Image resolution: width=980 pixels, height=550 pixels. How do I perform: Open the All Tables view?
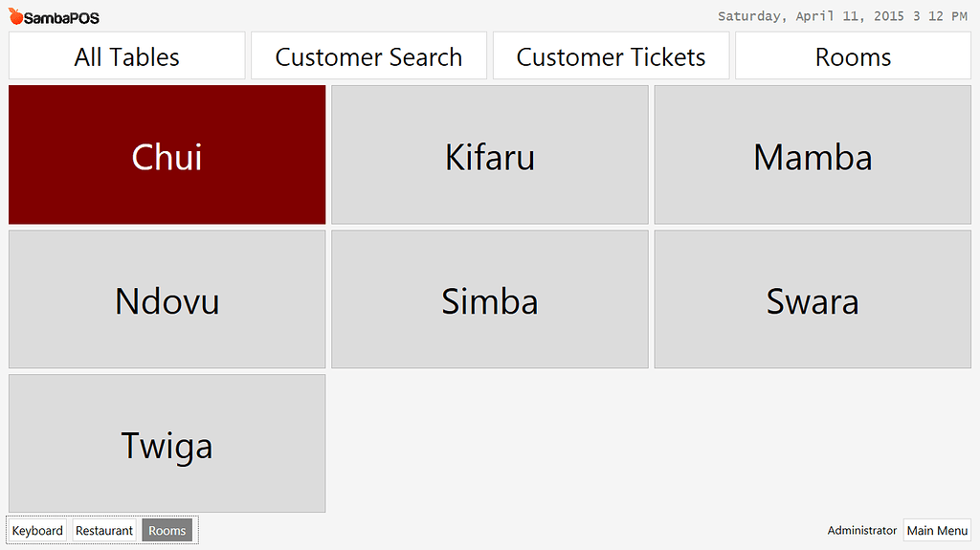pyautogui.click(x=127, y=56)
